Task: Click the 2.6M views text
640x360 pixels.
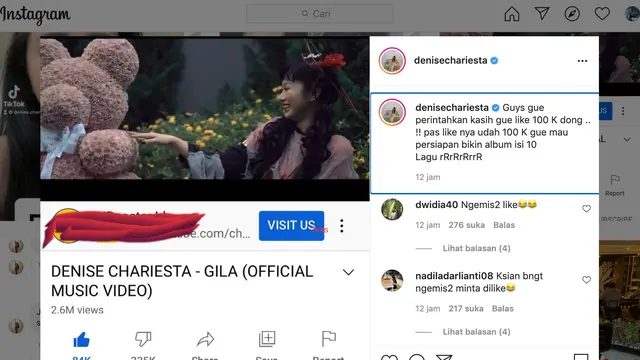Action: point(77,310)
